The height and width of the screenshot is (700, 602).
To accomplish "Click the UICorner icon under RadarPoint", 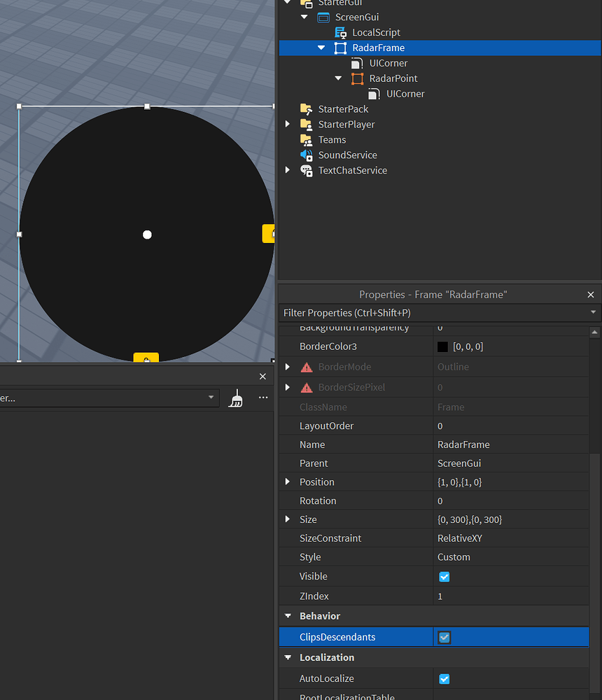I will pyautogui.click(x=373, y=93).
